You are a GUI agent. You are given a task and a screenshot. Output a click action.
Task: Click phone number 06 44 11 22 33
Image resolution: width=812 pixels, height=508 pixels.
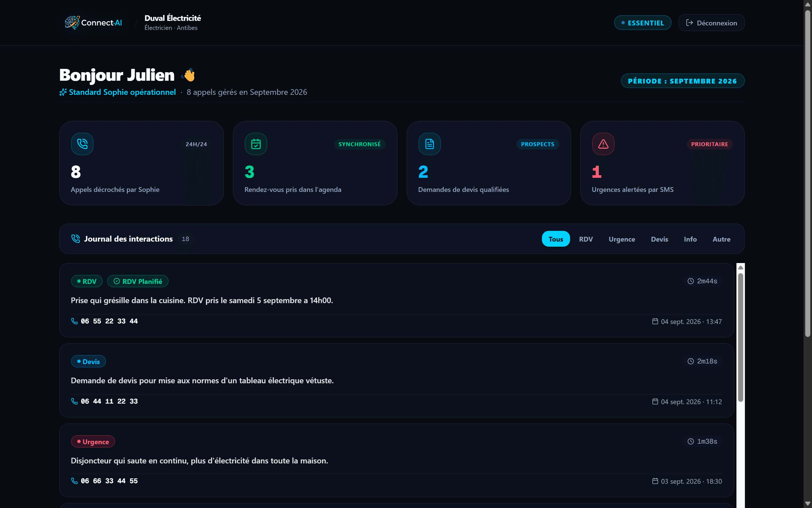(x=109, y=401)
